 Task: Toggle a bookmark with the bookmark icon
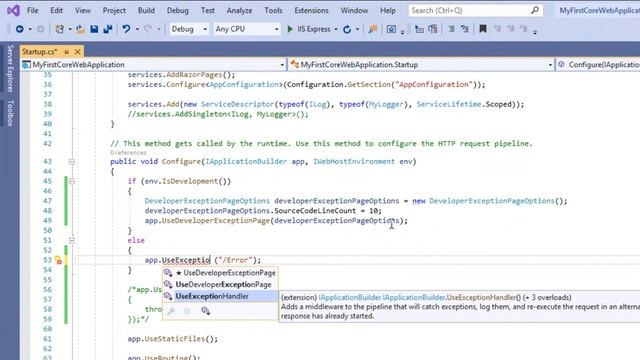pos(483,29)
